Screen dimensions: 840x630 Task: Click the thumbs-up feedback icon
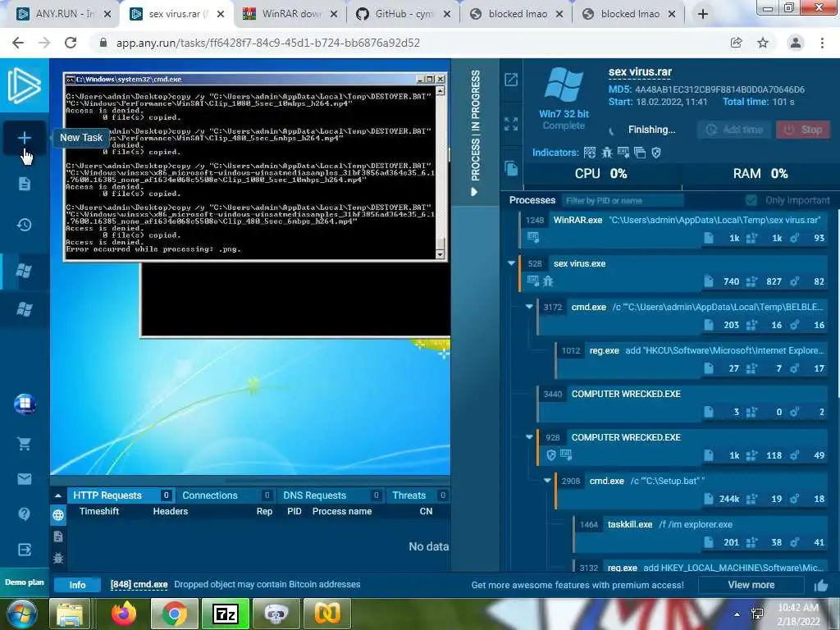click(820, 586)
